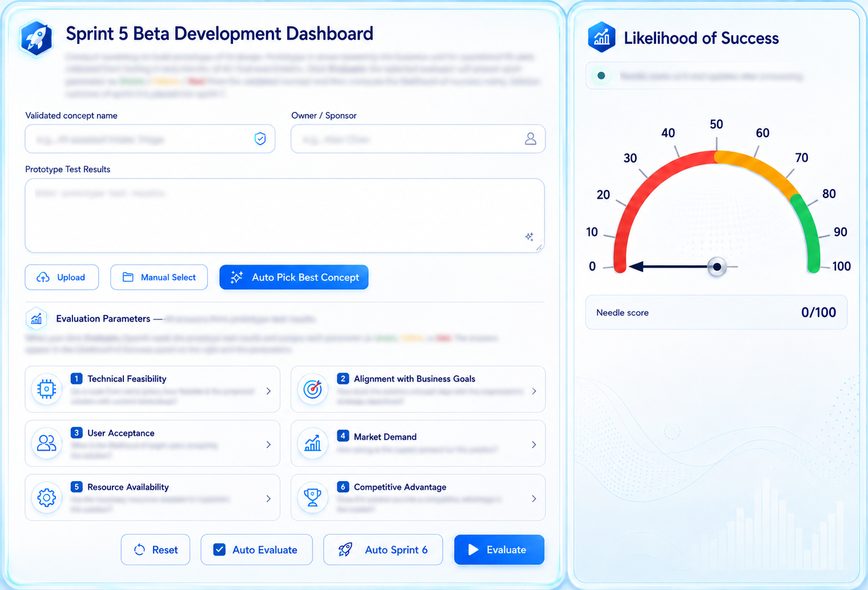868x590 pixels.
Task: Expand the Competitive Advantage chevron
Action: 534,499
